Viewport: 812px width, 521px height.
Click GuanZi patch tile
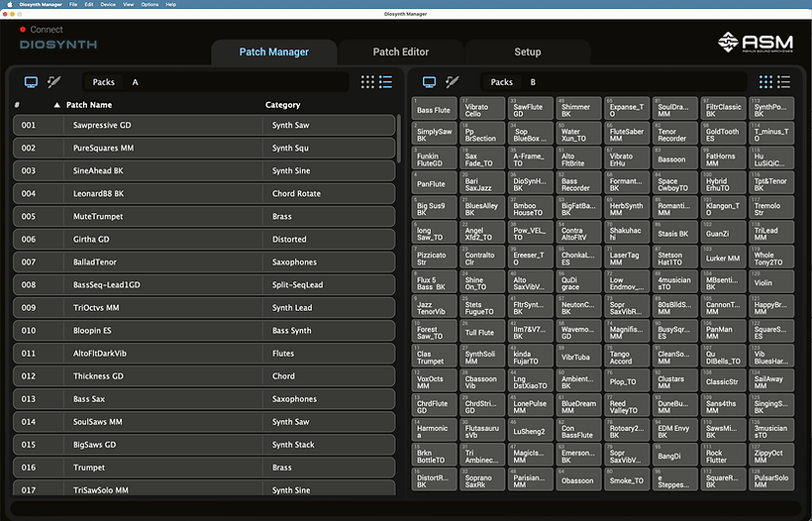[x=724, y=232]
